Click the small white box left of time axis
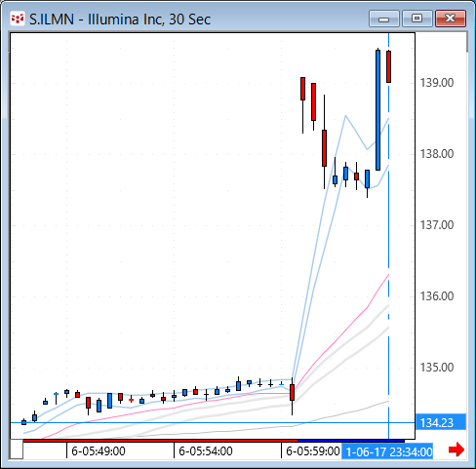 [17, 449]
